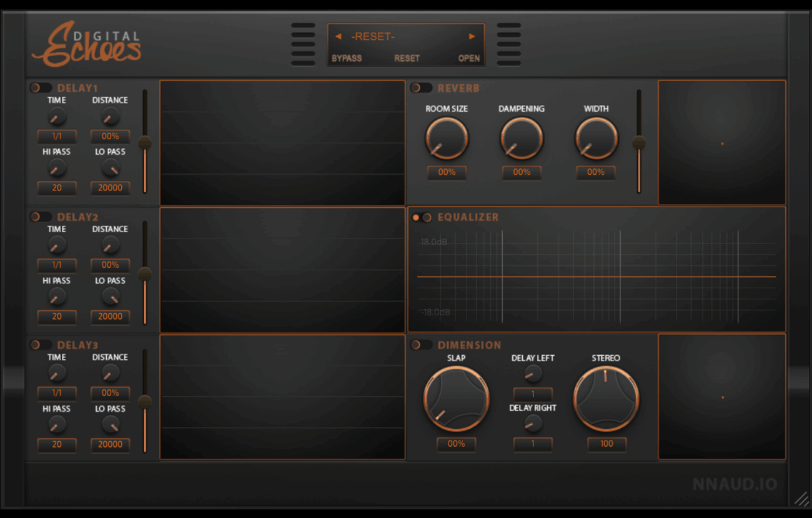
Task: Turn on the Dimension toggle switch
Action: point(421,345)
